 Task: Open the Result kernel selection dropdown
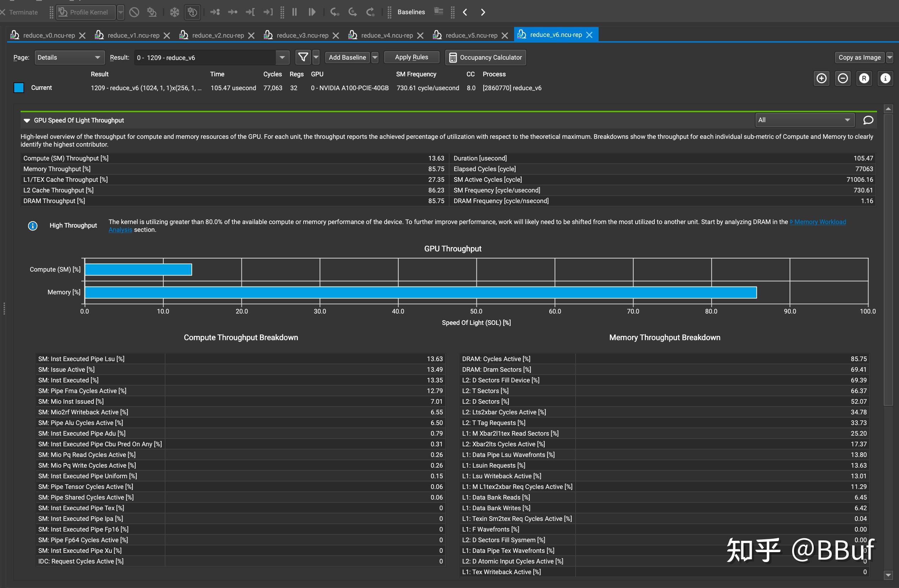(x=282, y=58)
